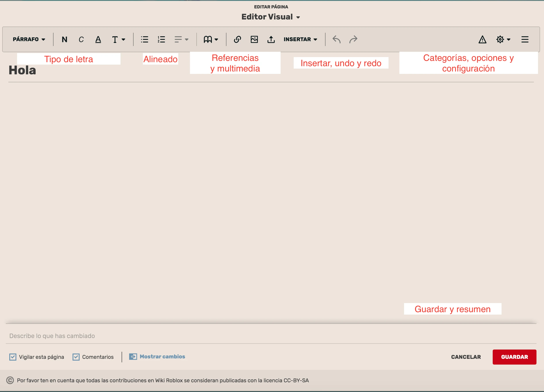Open the references book dropdown

211,39
